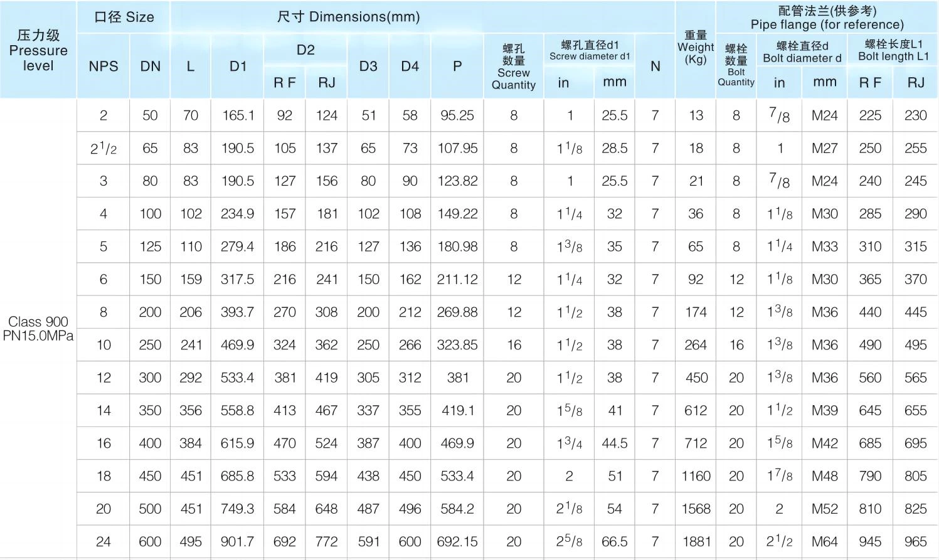The height and width of the screenshot is (560, 939).
Task: Click the 'Screw Quantity' column header
Action: click(514, 66)
